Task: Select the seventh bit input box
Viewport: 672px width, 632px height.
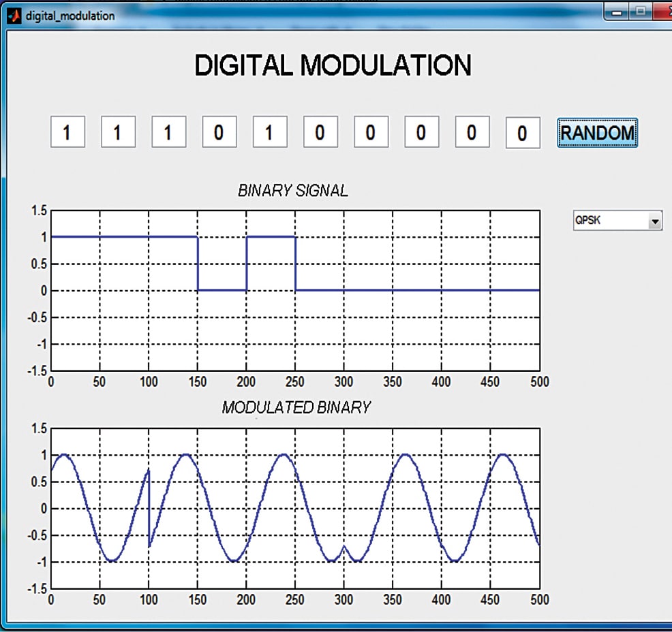Action: click(x=371, y=132)
